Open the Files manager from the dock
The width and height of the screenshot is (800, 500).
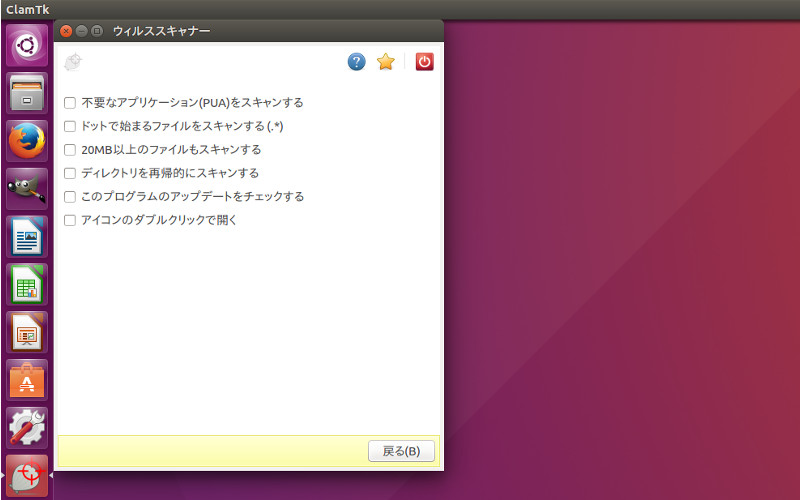point(27,93)
